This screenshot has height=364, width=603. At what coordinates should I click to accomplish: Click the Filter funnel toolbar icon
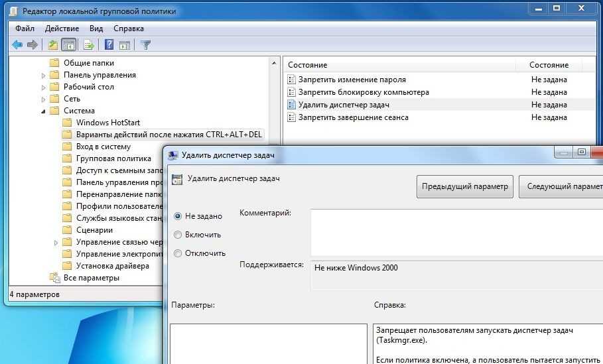[x=145, y=45]
